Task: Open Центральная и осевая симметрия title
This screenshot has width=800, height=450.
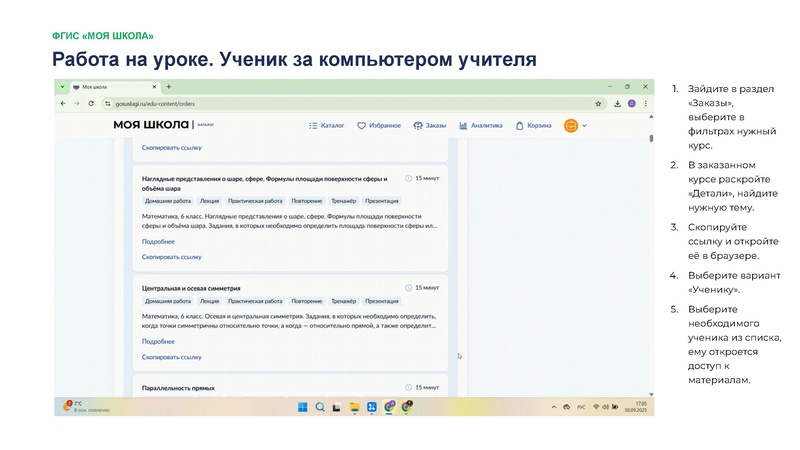Action: click(191, 288)
